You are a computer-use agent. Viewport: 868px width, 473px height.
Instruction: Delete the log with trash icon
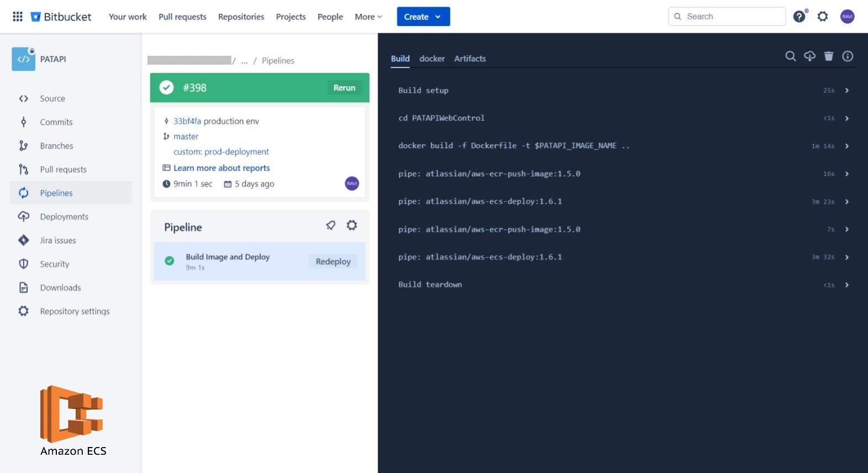[x=828, y=56]
